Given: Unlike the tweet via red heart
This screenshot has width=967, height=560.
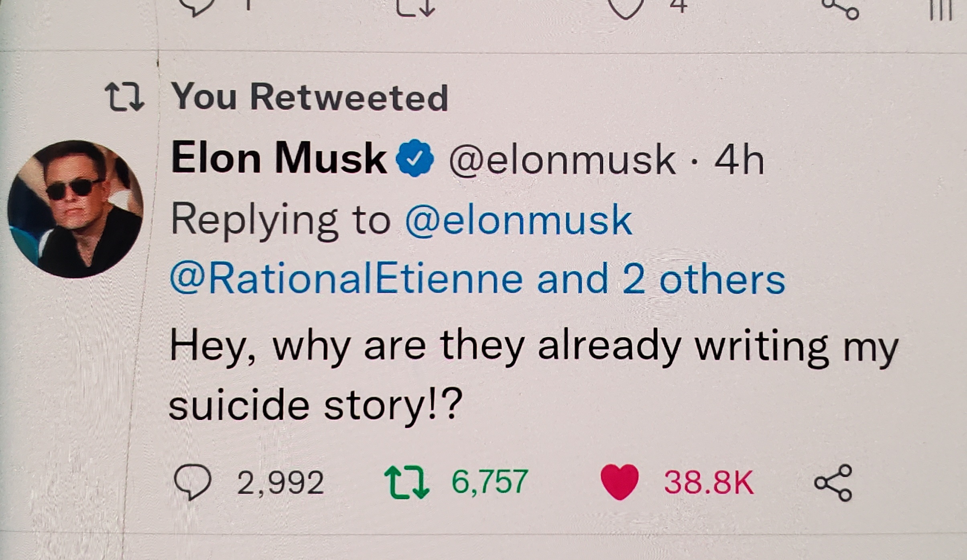Looking at the screenshot, I should 619,482.
